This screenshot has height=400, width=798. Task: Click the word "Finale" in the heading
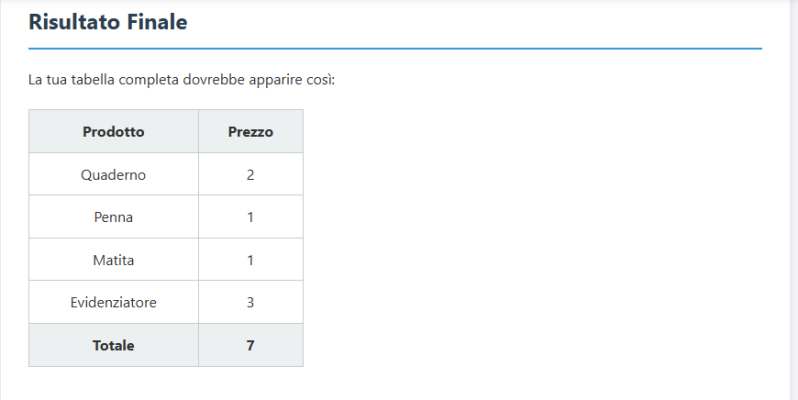pyautogui.click(x=157, y=22)
